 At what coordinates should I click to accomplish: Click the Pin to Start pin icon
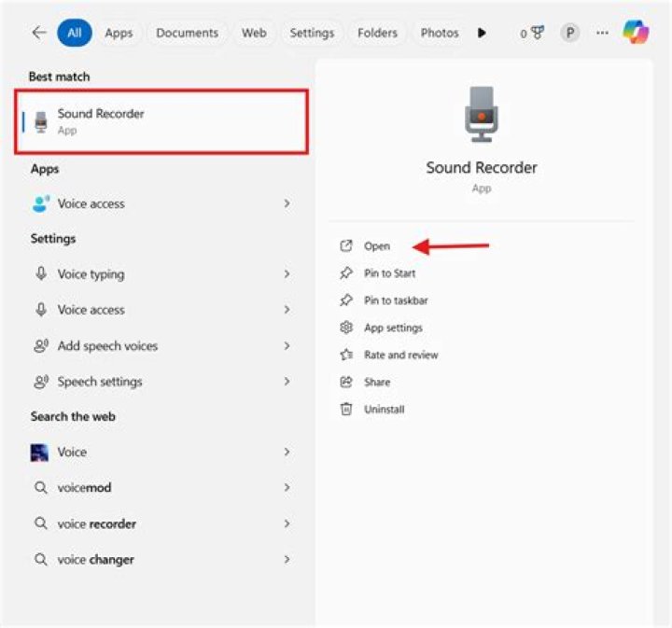[x=346, y=272]
